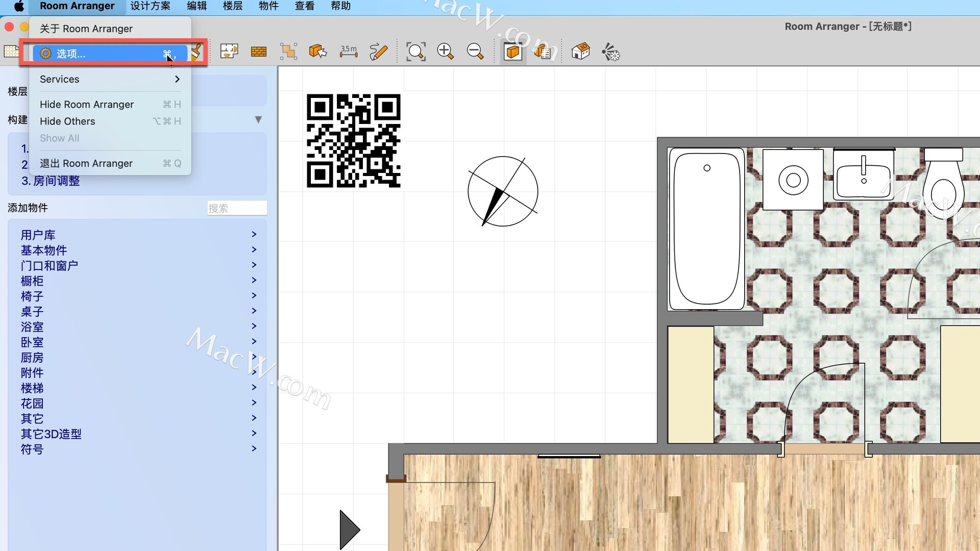Expand the 附件 category

click(138, 372)
